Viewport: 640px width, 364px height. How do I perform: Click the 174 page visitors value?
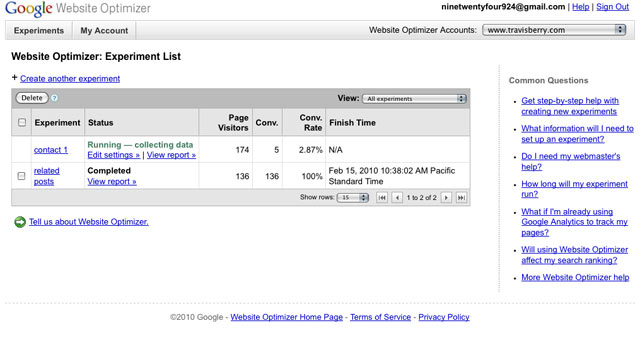[242, 150]
